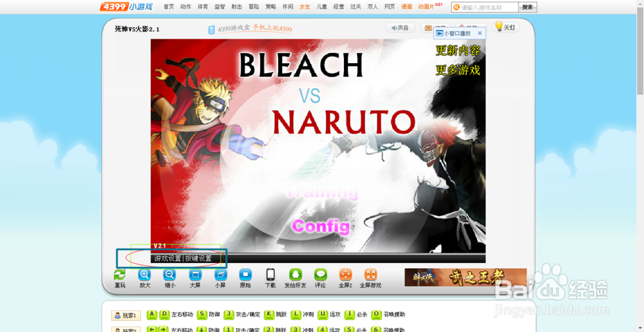
Task: Open the 益智 category
Action: (x=220, y=6)
